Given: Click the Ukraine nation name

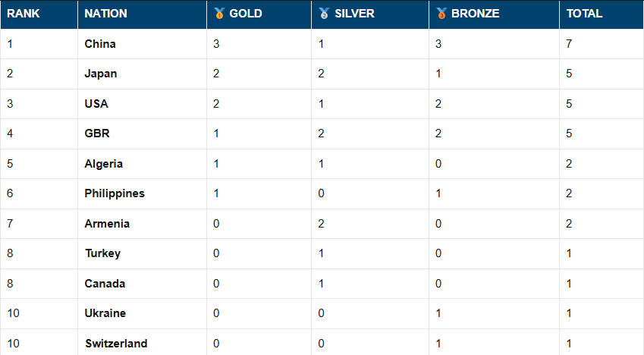Looking at the screenshot, I should [105, 313].
